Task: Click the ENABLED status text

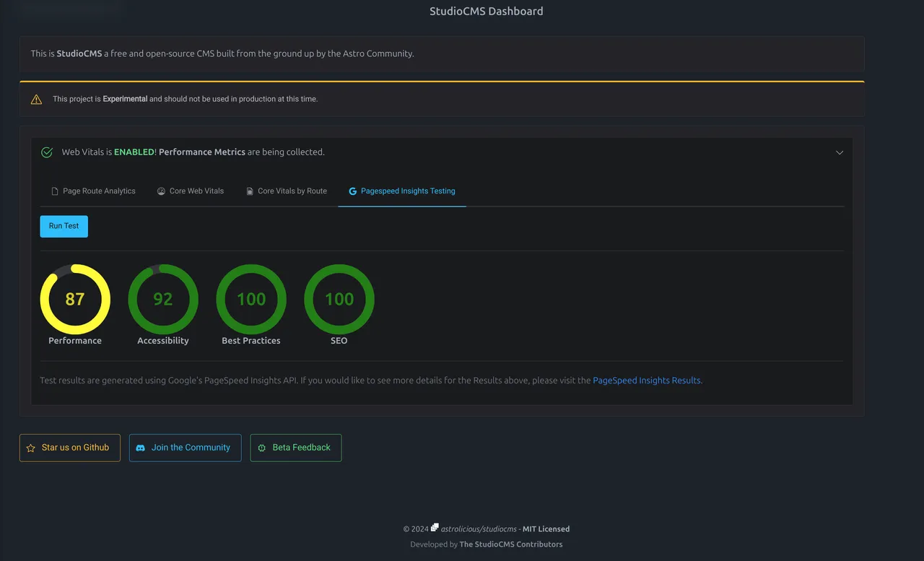Action: [x=134, y=152]
